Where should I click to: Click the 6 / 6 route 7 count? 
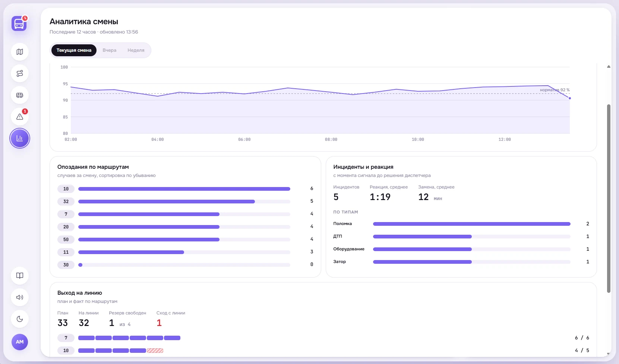pyautogui.click(x=582, y=338)
